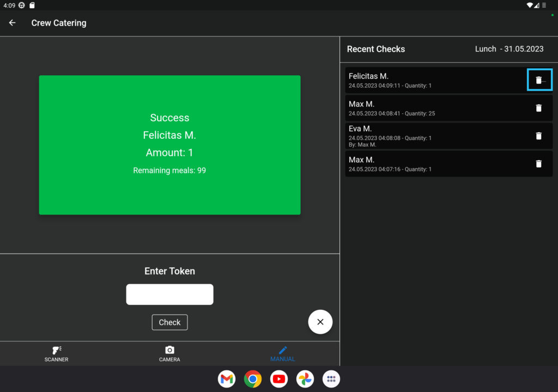The image size is (558, 392).
Task: Open YouTube from the taskbar
Action: 279,379
